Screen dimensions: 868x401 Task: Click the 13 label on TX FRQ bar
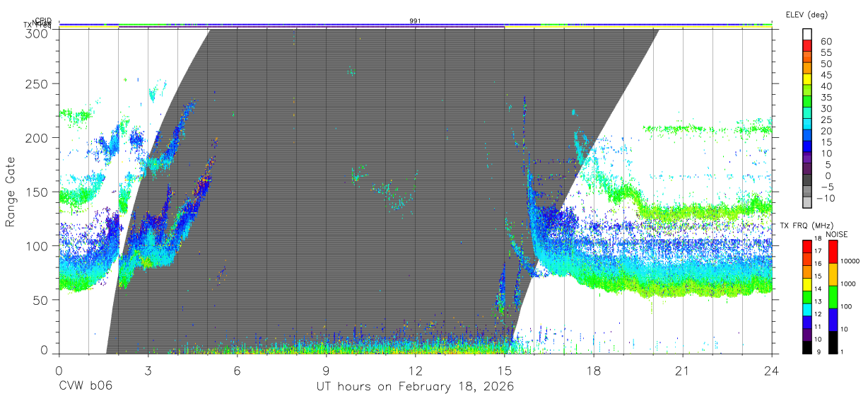tap(817, 302)
